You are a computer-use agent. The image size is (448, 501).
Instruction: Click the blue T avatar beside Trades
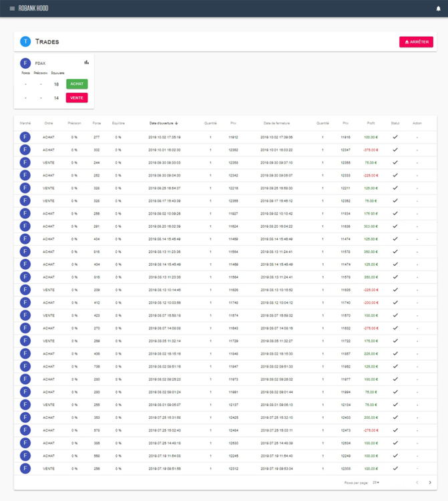click(x=25, y=41)
